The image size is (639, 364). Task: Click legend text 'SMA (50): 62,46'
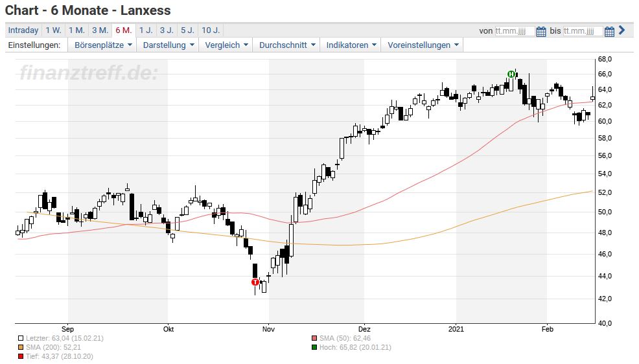coord(345,338)
